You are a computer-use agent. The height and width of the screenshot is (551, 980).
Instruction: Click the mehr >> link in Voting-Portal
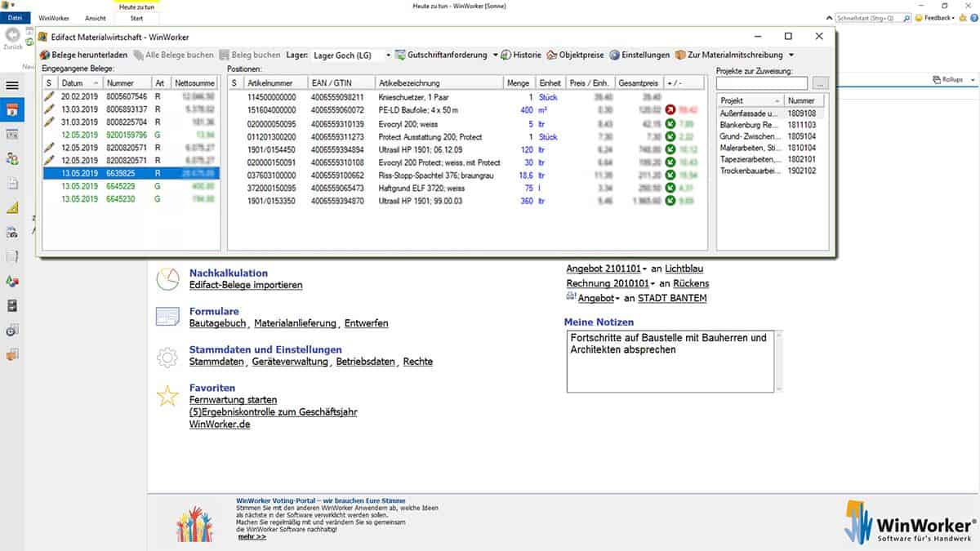(252, 536)
